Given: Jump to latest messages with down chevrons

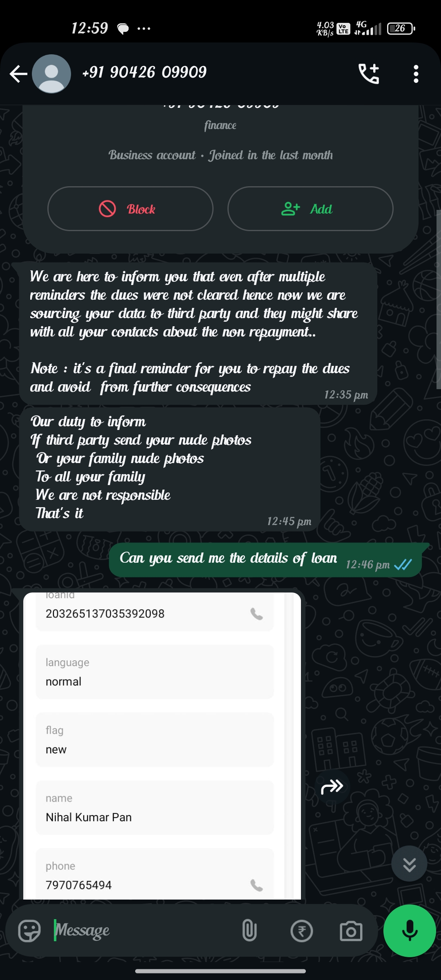Looking at the screenshot, I should point(409,864).
